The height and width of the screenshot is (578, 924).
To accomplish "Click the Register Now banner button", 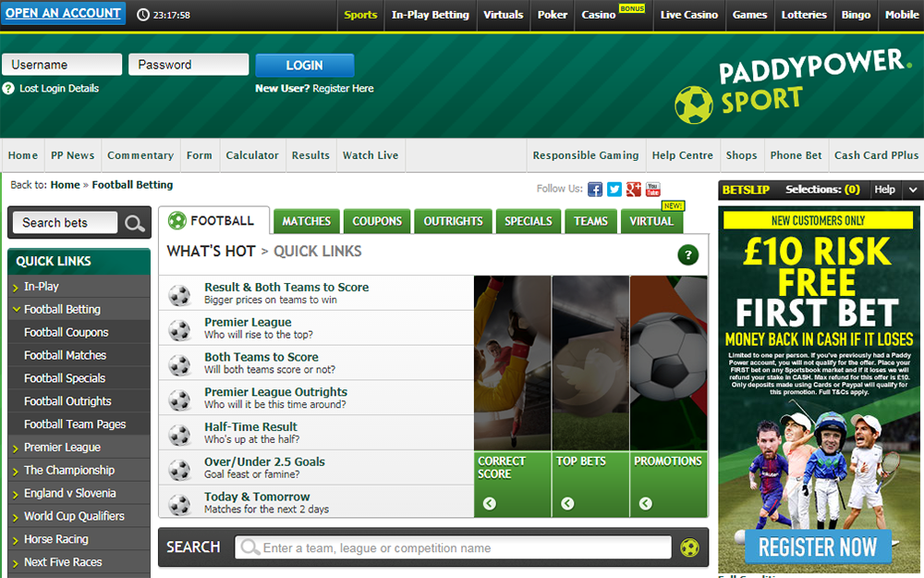I will point(818,547).
